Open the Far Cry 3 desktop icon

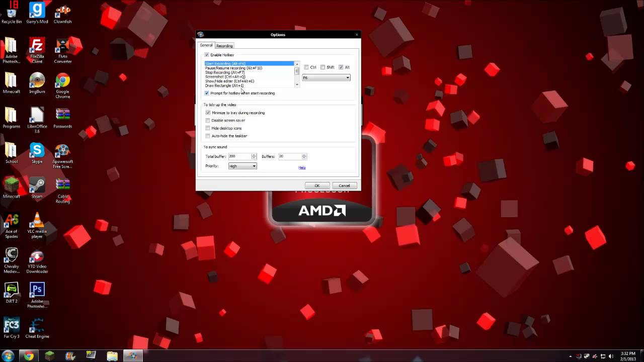tap(12, 328)
